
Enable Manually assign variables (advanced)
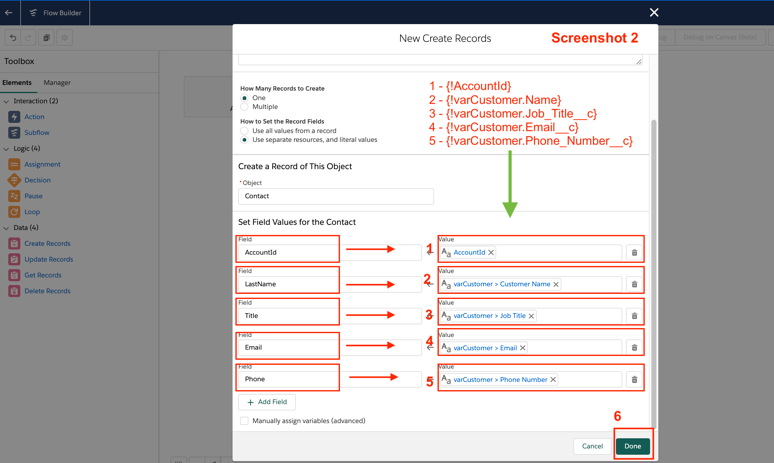click(x=244, y=421)
